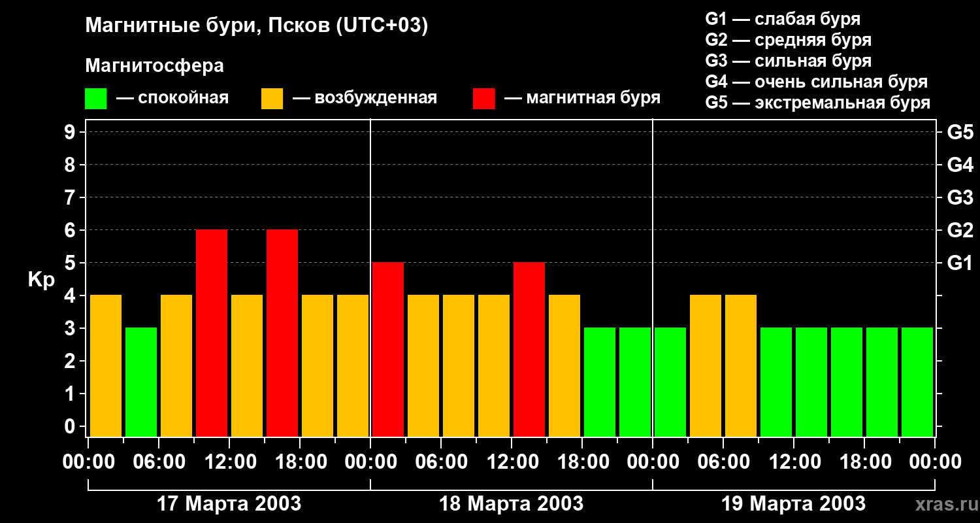Image resolution: width=980 pixels, height=523 pixels.
Task: Click 'G3 — сильная буря' description line
Action: pos(788,61)
